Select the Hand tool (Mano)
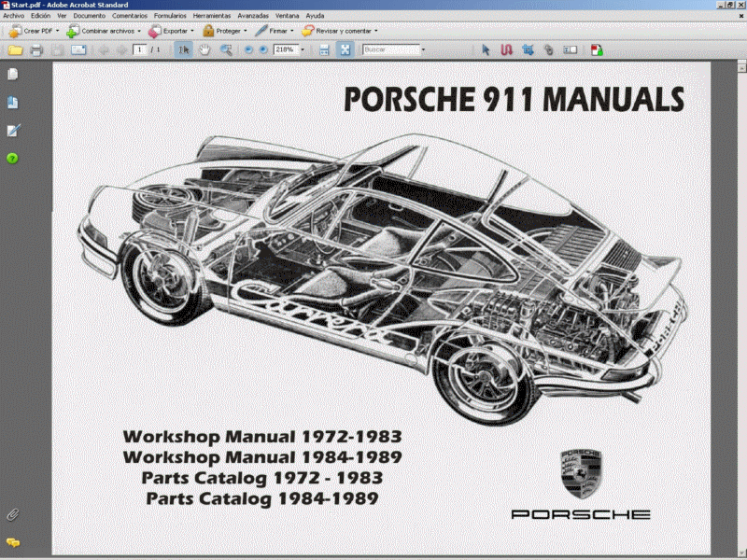This screenshot has width=747, height=560. coord(205,50)
